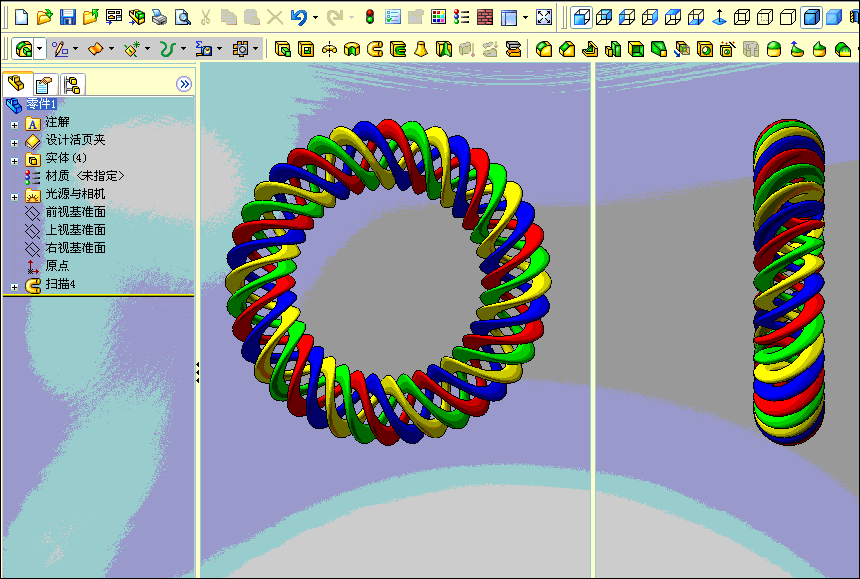Screen dimensions: 860x579
Task: Click the Draft tapered-block feature icon
Action: (x=659, y=49)
